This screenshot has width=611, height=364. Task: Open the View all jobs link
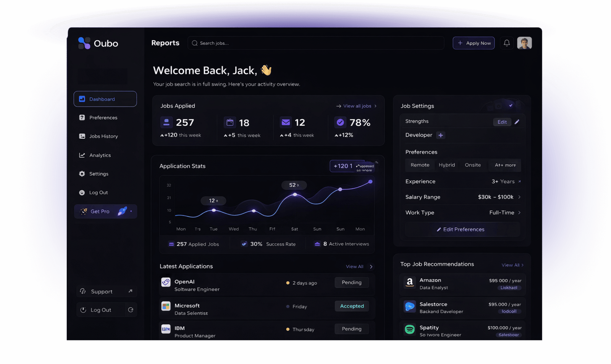click(x=357, y=106)
